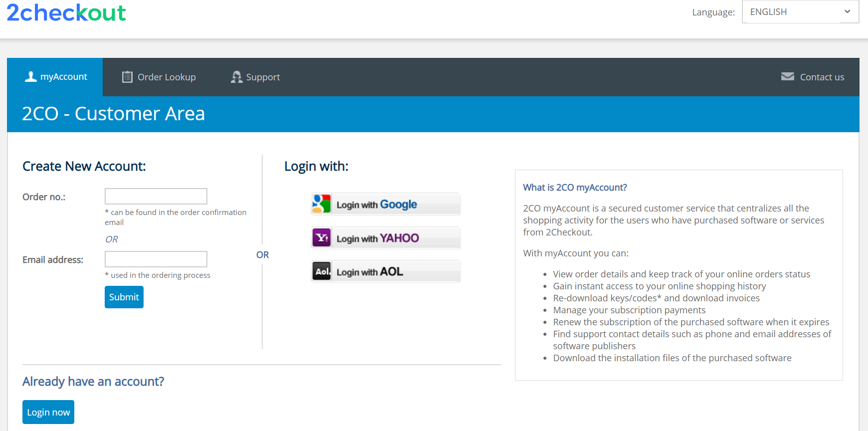Viewport: 868px width, 431px height.
Task: Focus the Email address input field
Action: point(156,259)
